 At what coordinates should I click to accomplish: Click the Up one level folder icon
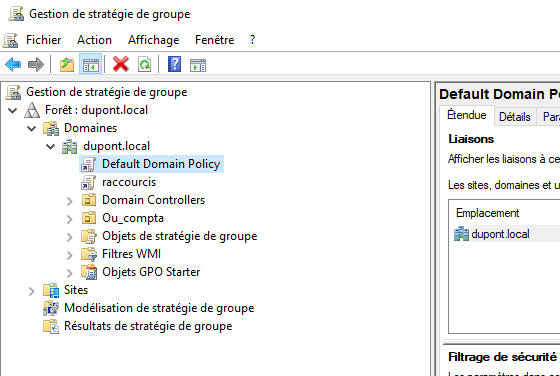coord(67,65)
